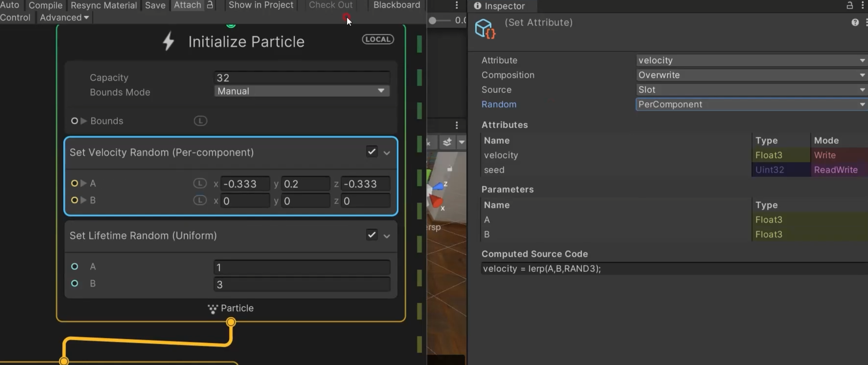Image resolution: width=868 pixels, height=365 pixels.
Task: Toggle the local space L icon for Bounds
Action: (200, 121)
